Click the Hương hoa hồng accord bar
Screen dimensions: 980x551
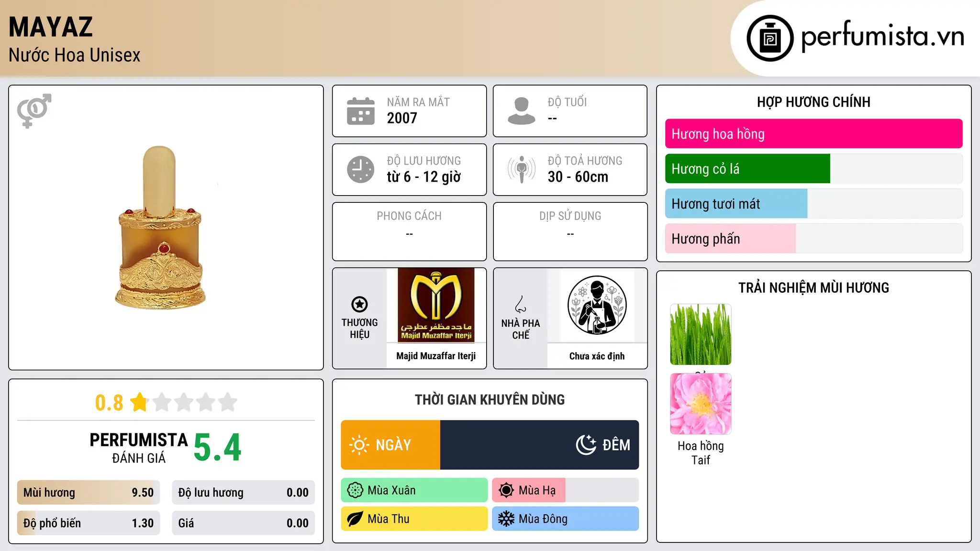pos(813,134)
